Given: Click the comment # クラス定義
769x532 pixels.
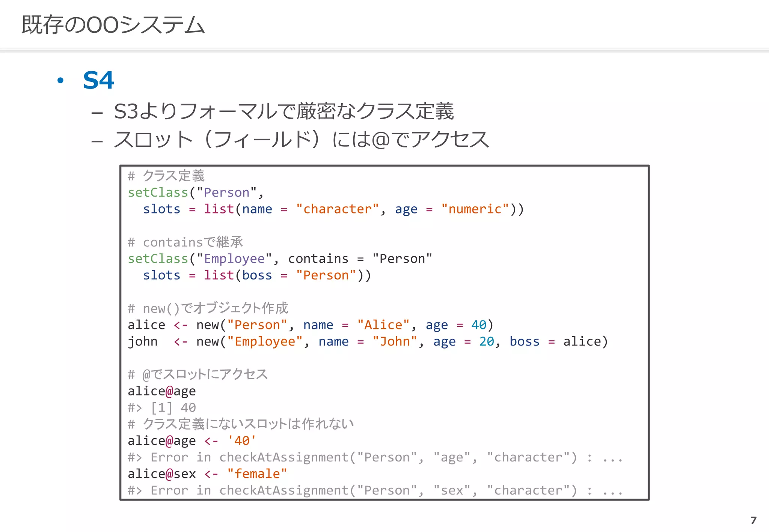Looking at the screenshot, I should (x=166, y=176).
